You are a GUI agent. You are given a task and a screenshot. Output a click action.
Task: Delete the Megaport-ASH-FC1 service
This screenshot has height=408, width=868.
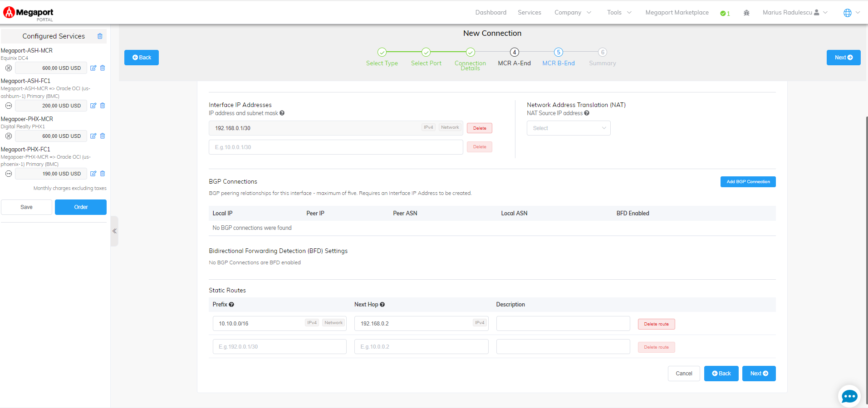[103, 106]
